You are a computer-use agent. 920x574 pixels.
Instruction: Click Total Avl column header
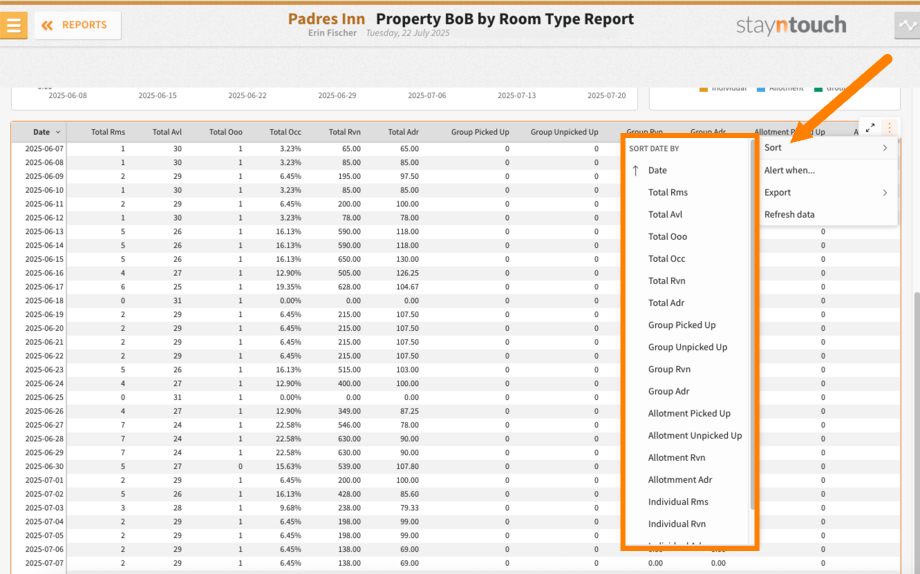(x=167, y=133)
